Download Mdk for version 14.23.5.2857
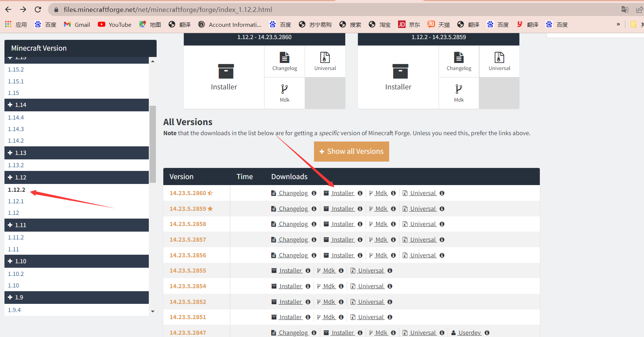The height and width of the screenshot is (337, 644). tap(379, 240)
